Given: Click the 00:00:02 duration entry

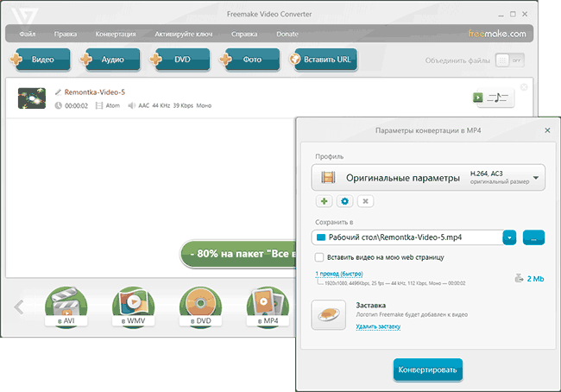Looking at the screenshot, I should (72, 105).
